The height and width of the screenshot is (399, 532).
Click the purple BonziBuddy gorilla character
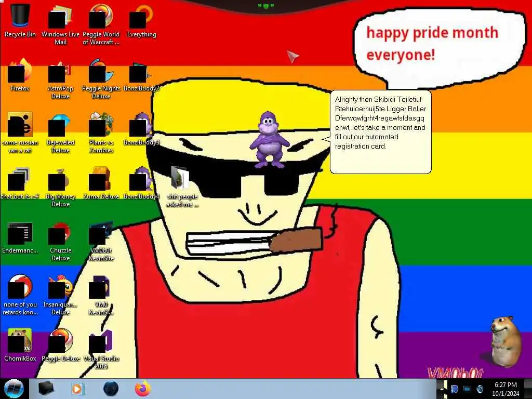pos(270,140)
